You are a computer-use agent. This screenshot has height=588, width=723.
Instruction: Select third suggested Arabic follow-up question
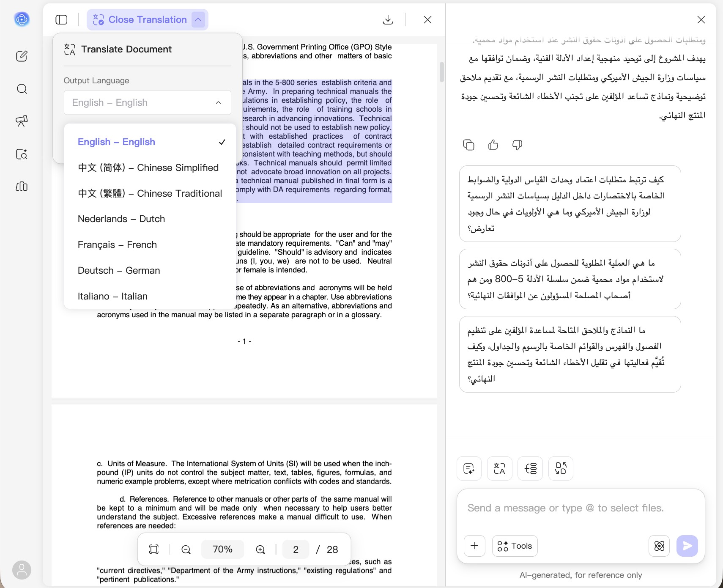pyautogui.click(x=570, y=354)
